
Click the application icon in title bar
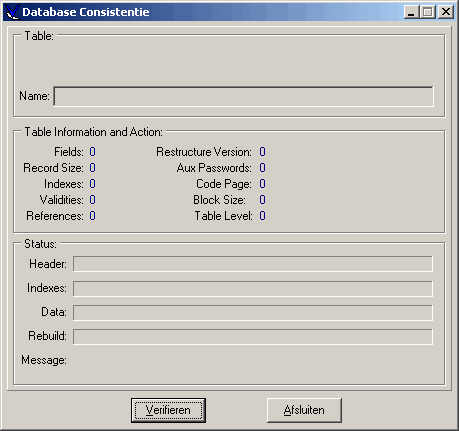pyautogui.click(x=13, y=12)
